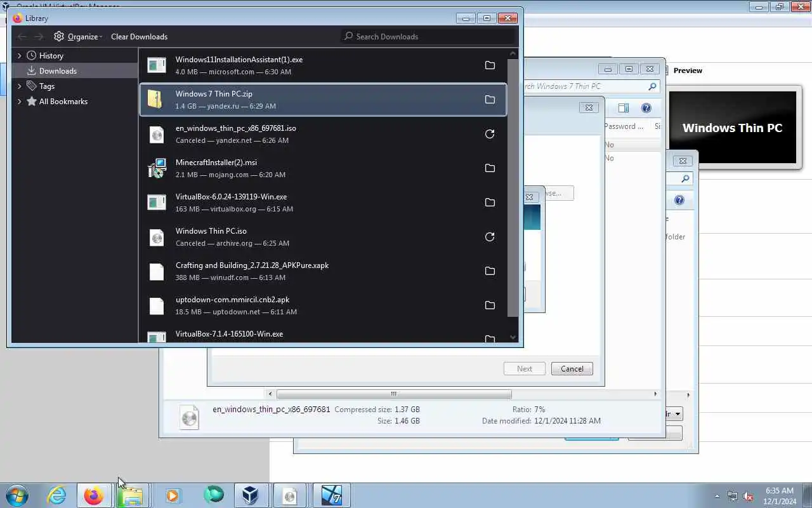Viewport: 812px width, 508px height.
Task: Show MinecraftInstaller(2).msi in its folder
Action: [x=490, y=168]
